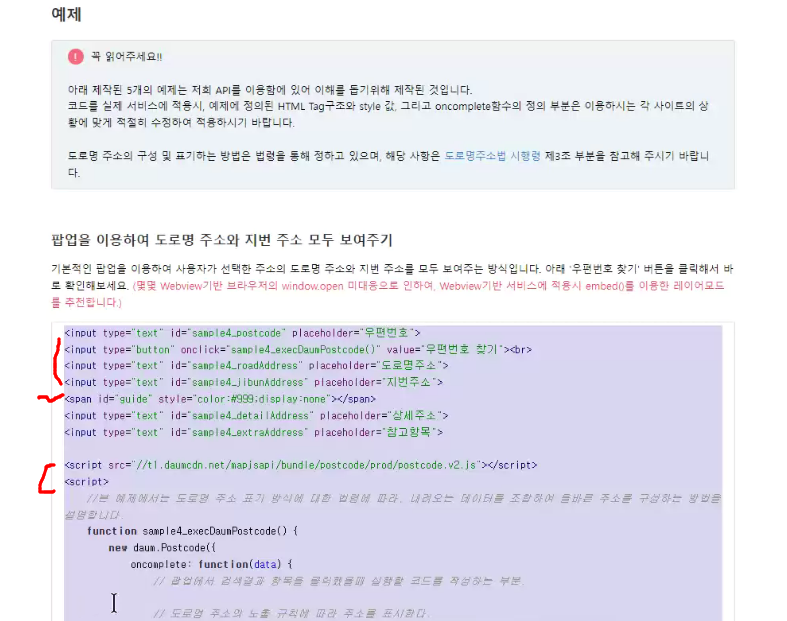787x621 pixels.
Task: Click the new daum.Postcode({ line
Action: 162,548
